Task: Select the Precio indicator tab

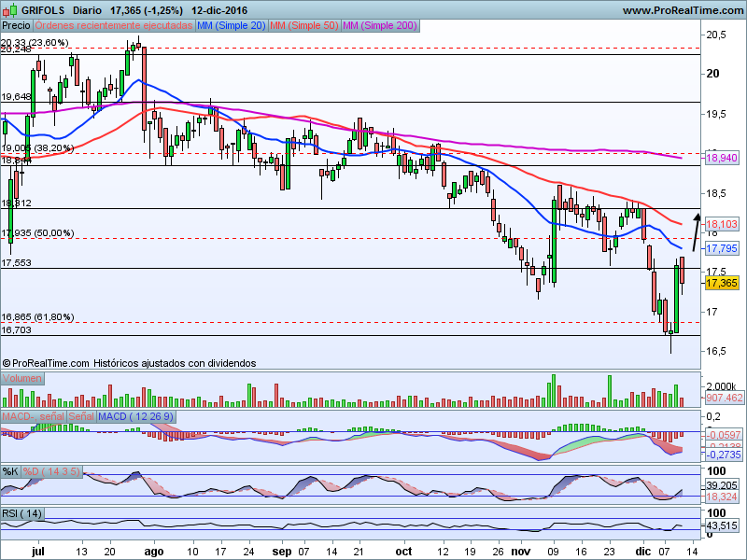Action: 16,26
